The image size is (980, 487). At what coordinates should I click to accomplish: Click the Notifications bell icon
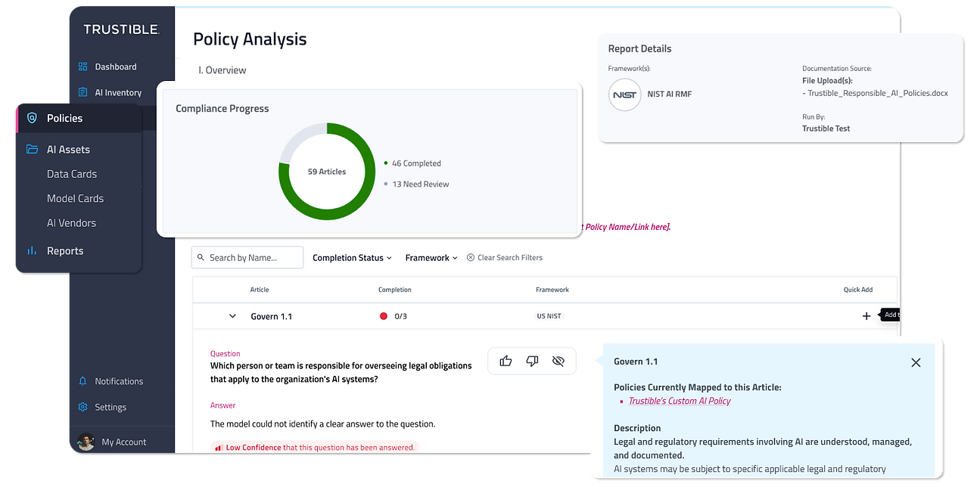pyautogui.click(x=83, y=381)
